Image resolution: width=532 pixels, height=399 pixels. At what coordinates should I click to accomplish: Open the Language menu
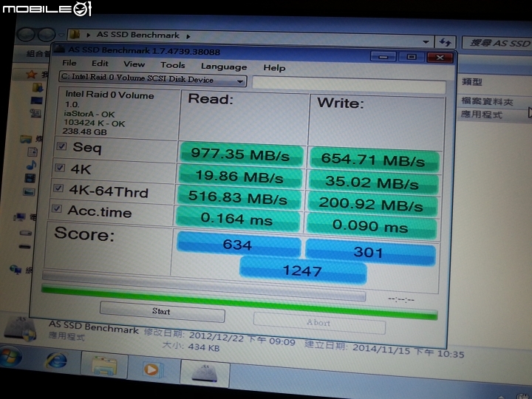(x=224, y=66)
